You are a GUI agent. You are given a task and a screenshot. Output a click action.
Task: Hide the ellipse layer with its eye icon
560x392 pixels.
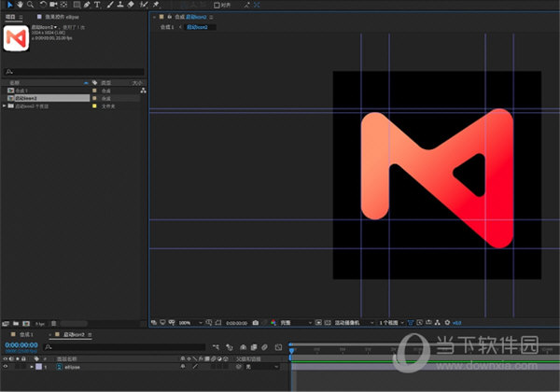[x=6, y=367]
